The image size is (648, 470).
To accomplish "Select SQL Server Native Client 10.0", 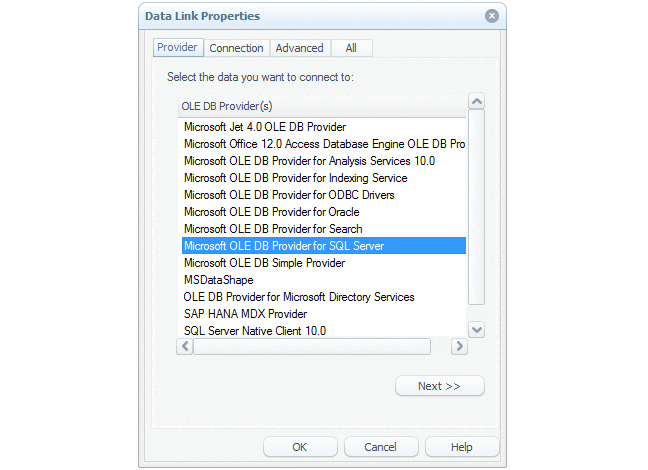I will (255, 331).
